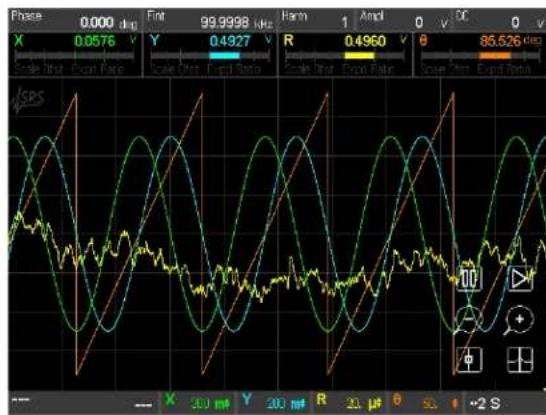The width and height of the screenshot is (546, 415).
Task: Click the indicator labels under Y readout
Action: [205, 69]
